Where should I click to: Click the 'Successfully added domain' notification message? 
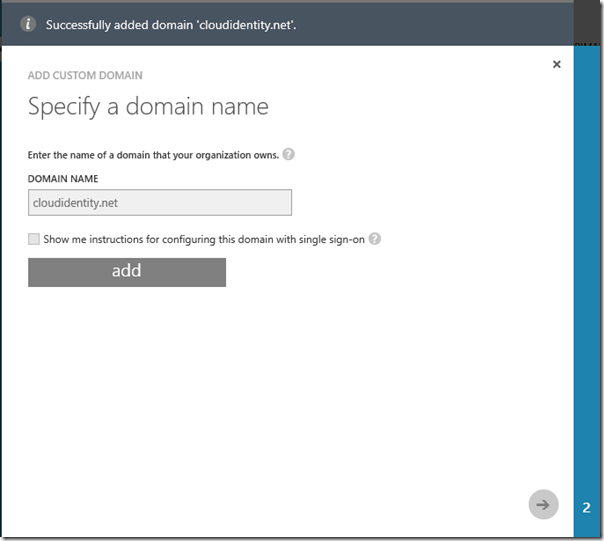click(x=171, y=25)
